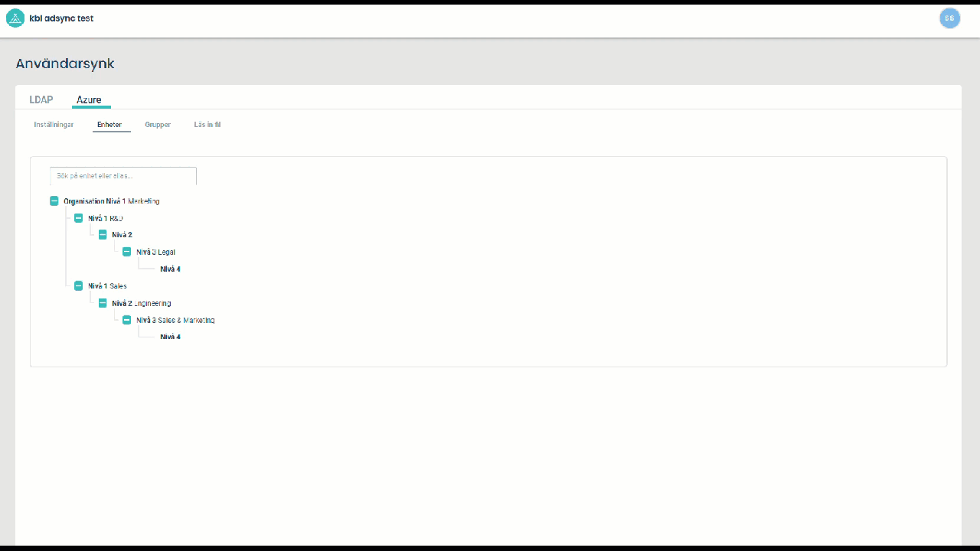Collapse the Nivå 2 node under R&D

(103, 235)
